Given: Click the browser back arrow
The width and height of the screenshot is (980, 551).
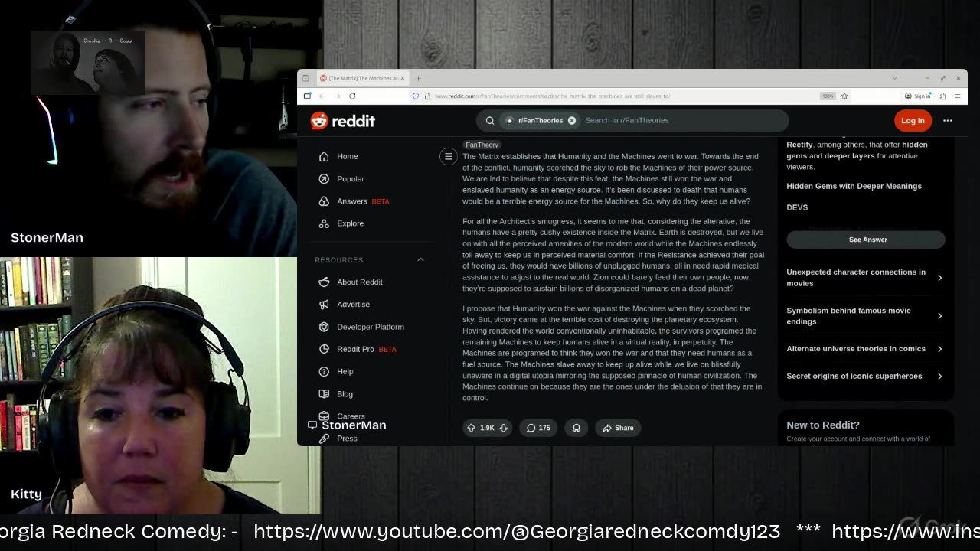Looking at the screenshot, I should (322, 96).
